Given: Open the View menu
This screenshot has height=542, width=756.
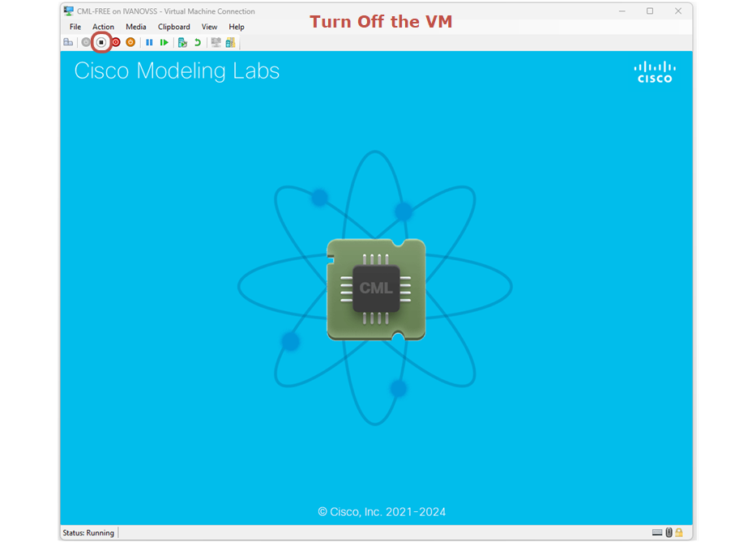Looking at the screenshot, I should coord(209,27).
